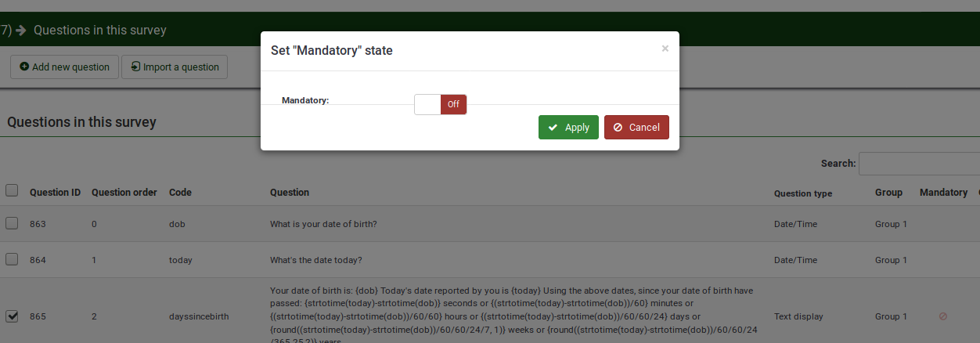Check the select-all questions checkbox

(x=12, y=190)
